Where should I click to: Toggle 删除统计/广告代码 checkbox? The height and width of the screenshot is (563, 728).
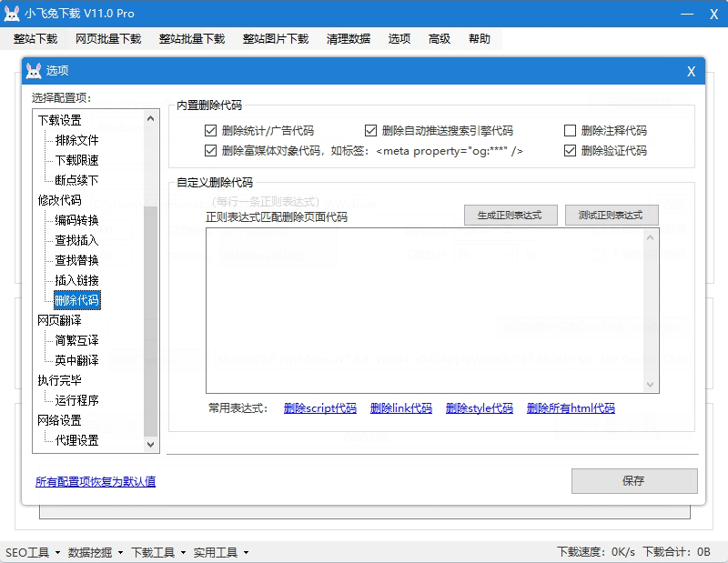pyautogui.click(x=211, y=130)
